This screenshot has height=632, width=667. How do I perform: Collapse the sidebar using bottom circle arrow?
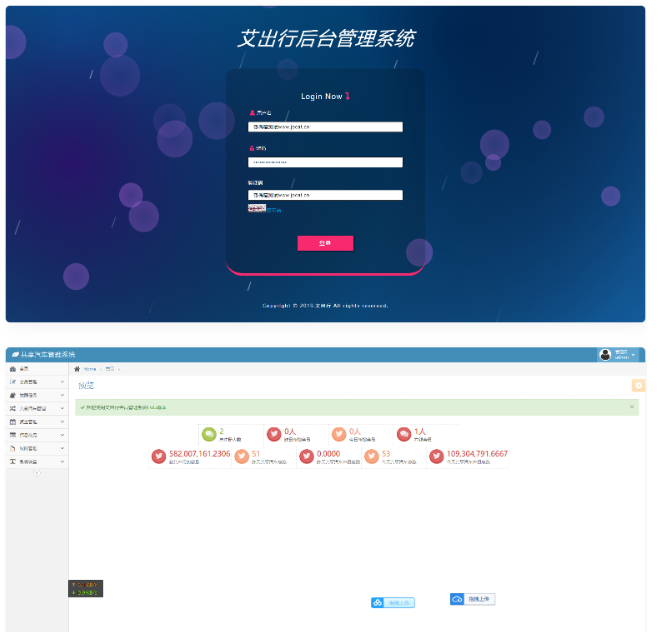(x=37, y=473)
